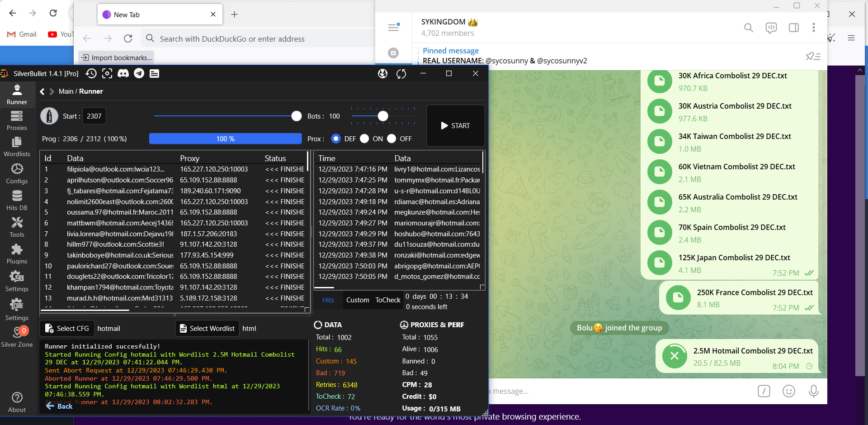Open the About section in sidebar
868x425 pixels.
(x=17, y=402)
